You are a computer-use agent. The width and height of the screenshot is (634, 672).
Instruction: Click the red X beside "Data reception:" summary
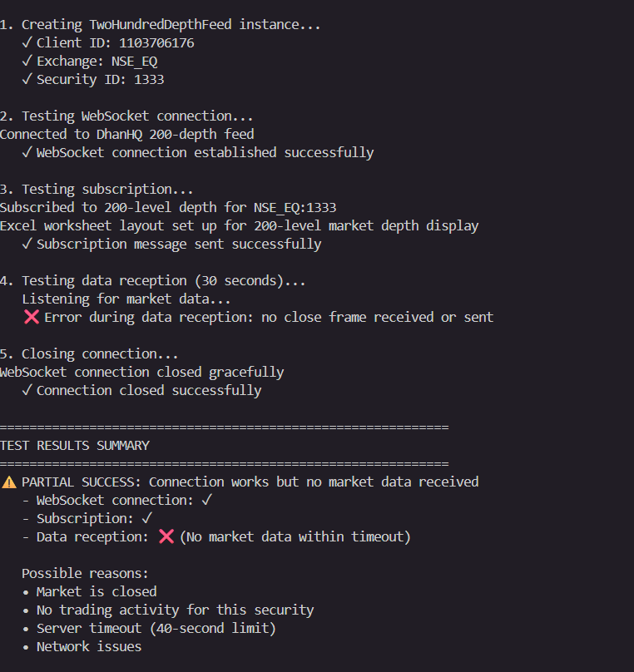[x=166, y=536]
